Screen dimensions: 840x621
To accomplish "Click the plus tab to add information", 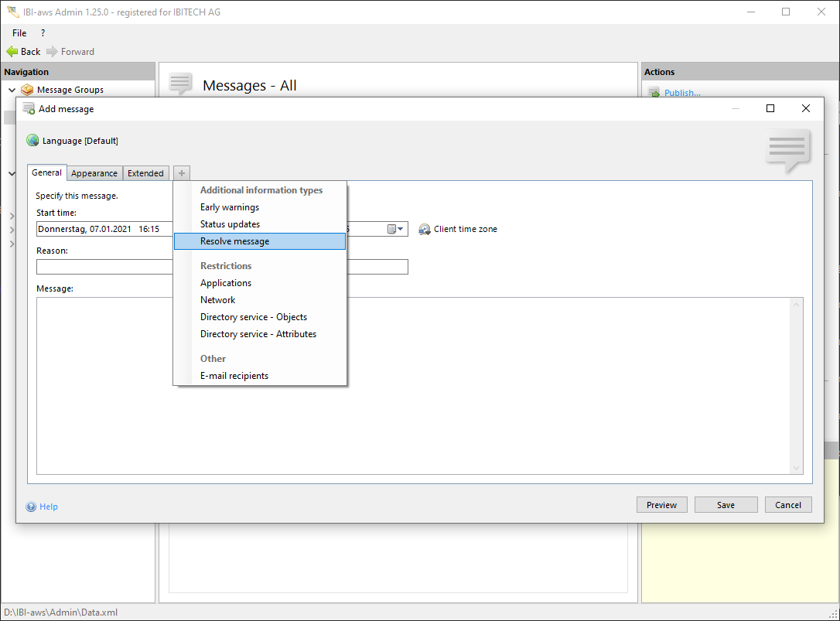I will [x=181, y=173].
